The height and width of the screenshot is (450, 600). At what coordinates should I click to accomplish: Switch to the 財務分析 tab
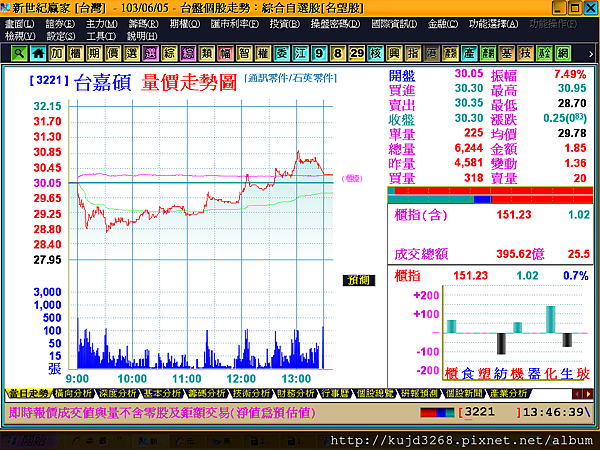[296, 393]
